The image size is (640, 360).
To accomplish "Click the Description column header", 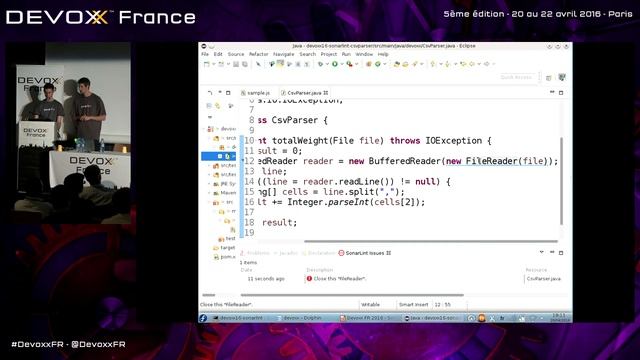I will (x=320, y=270).
